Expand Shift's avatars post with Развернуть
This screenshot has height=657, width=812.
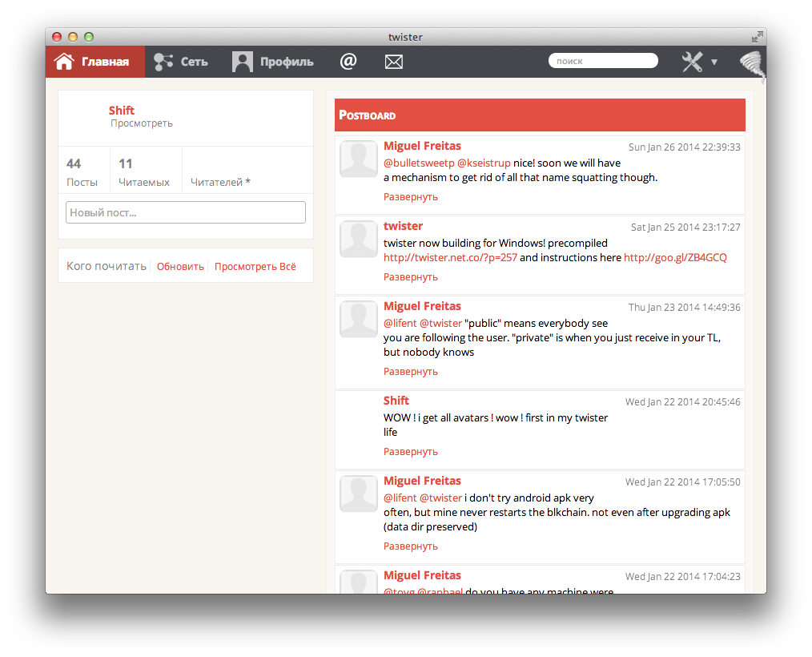pos(411,452)
